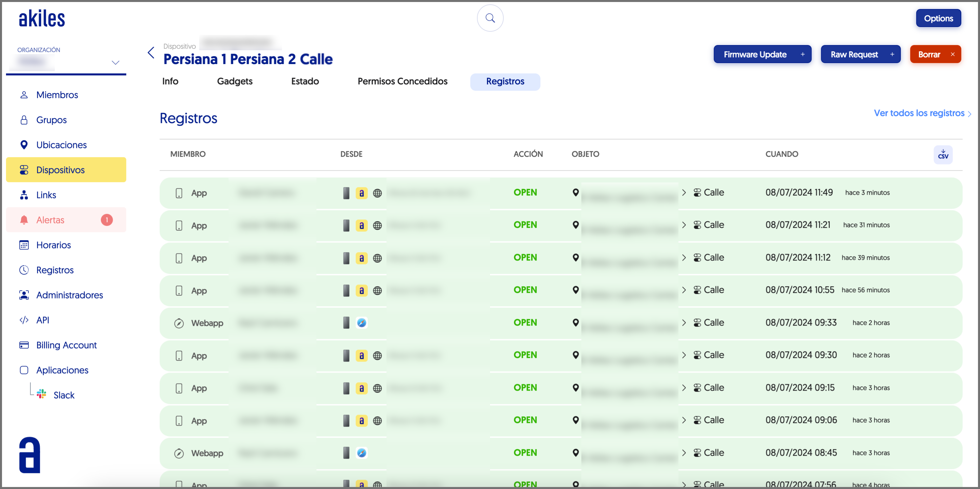Go to Horarios in sidebar
This screenshot has width=980, height=489.
53,245
